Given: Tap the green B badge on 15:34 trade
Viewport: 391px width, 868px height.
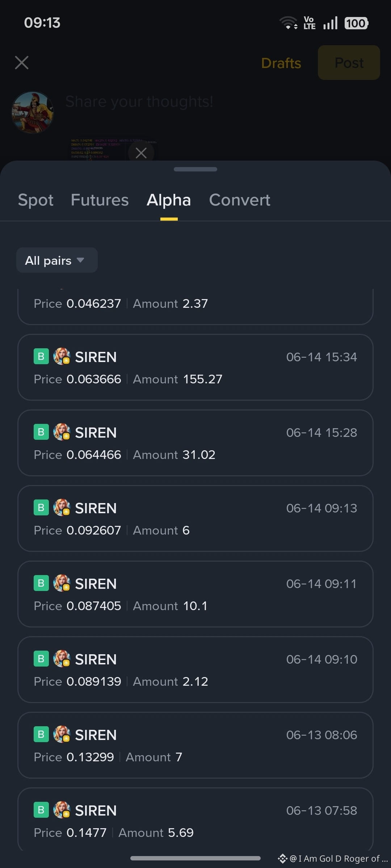Looking at the screenshot, I should (41, 357).
